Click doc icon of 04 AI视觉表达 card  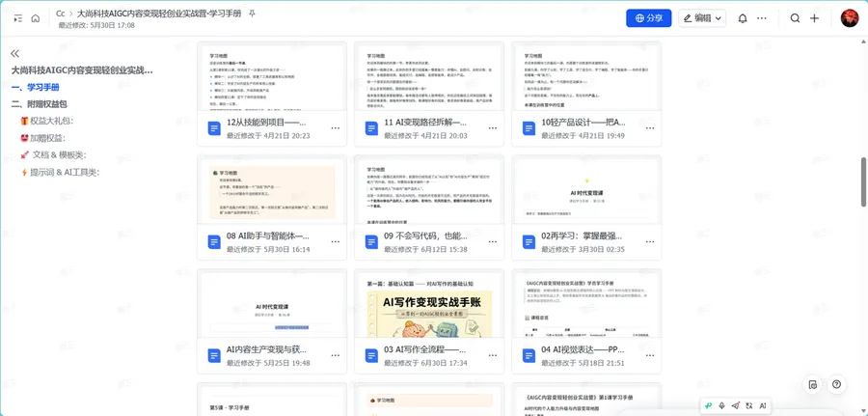click(529, 355)
